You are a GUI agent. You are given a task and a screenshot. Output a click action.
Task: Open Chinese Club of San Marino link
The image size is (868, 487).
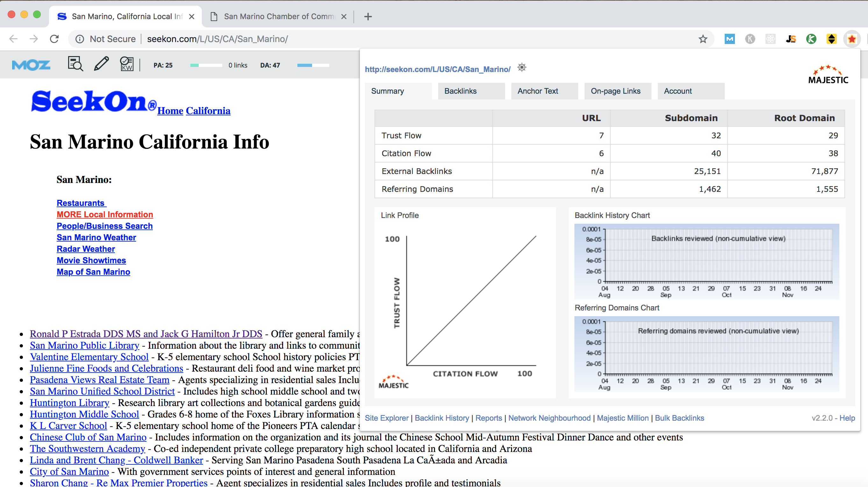[x=88, y=437]
